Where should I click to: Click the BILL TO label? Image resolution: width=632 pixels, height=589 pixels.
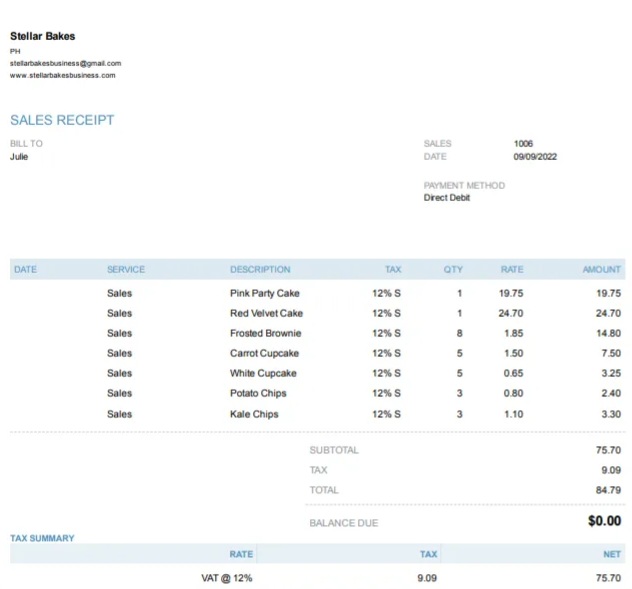[26, 144]
